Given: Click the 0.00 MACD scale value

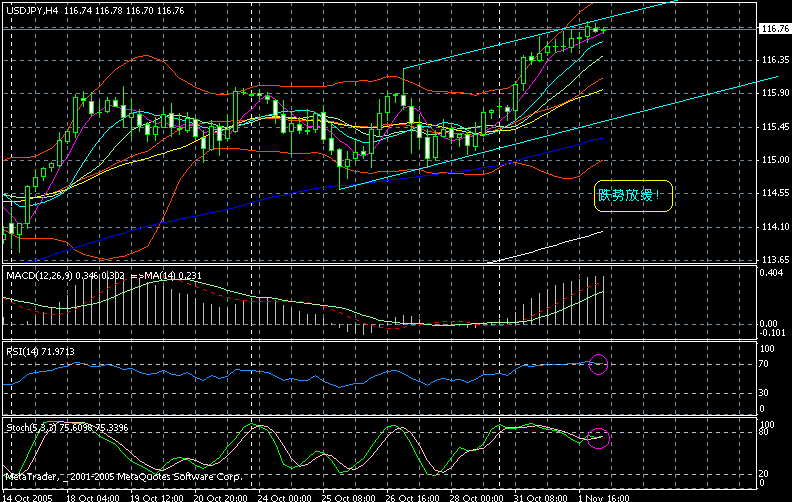Looking at the screenshot, I should point(768,324).
